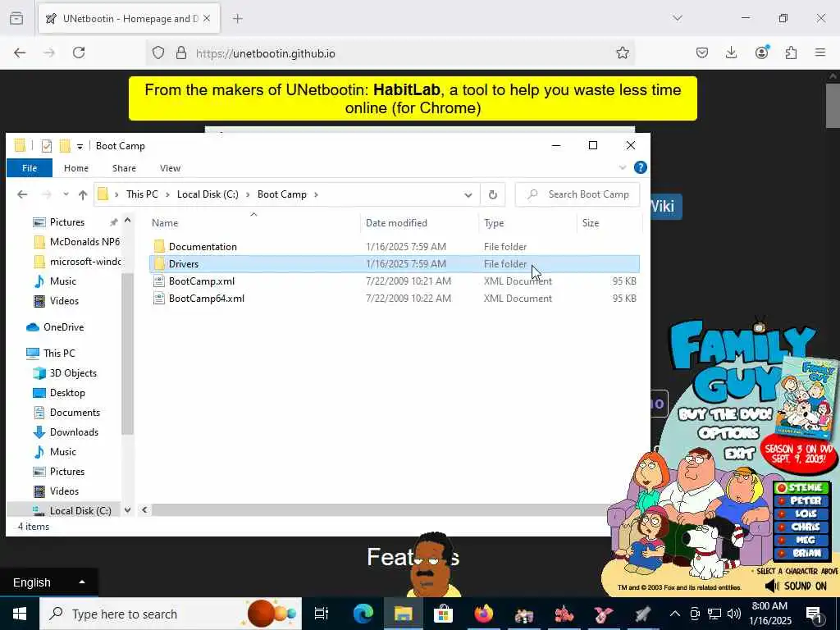The image size is (840, 630).
Task: Click OPTIONS in Family Guy ad
Action: [728, 433]
